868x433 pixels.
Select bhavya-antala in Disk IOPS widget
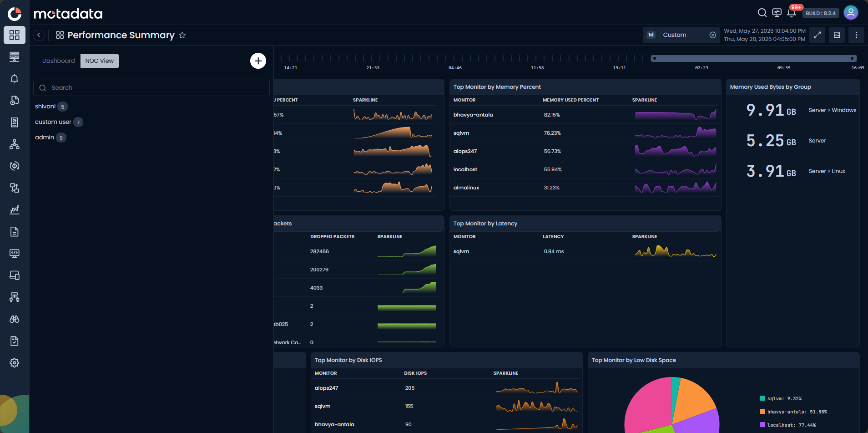334,424
